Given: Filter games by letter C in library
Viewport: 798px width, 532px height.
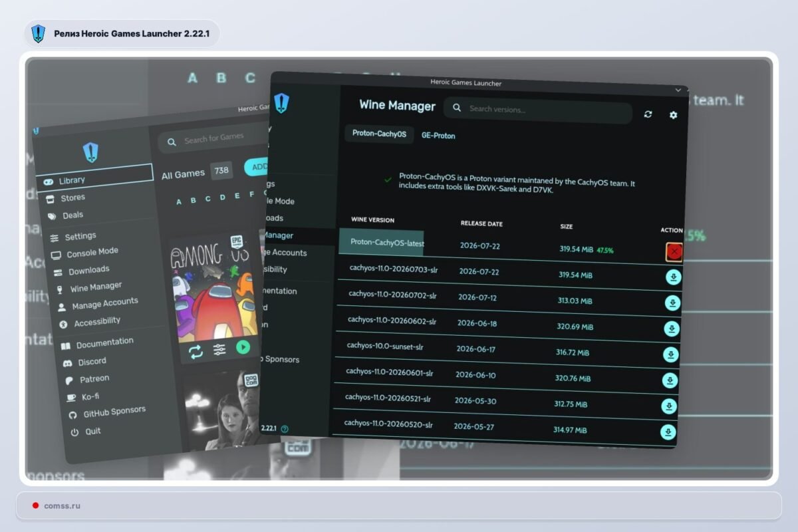Looking at the screenshot, I should point(208,198).
